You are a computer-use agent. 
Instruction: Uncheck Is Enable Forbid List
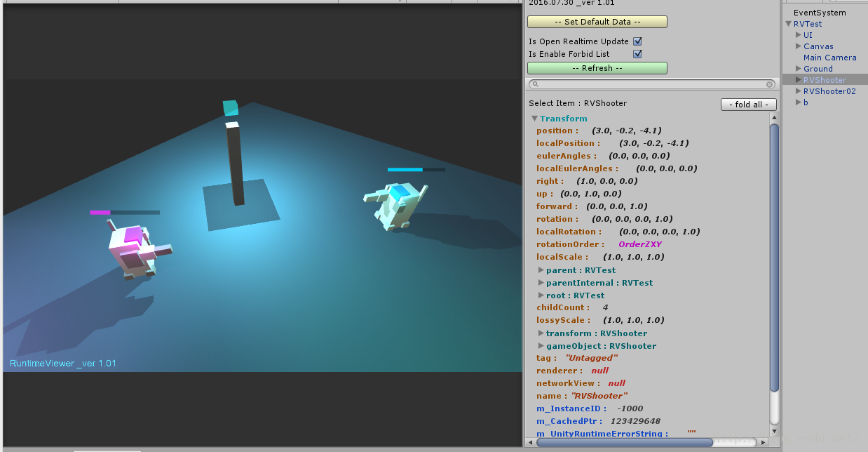pyautogui.click(x=637, y=54)
